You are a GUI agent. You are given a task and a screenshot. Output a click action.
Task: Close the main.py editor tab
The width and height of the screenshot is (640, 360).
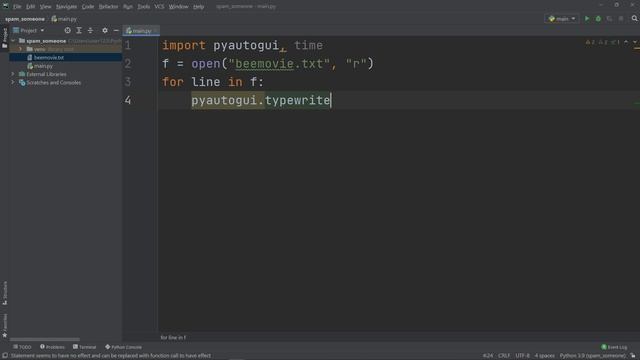[x=156, y=31]
